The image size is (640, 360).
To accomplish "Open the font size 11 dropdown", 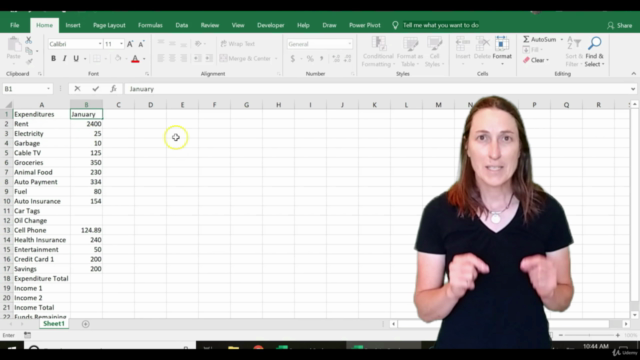I will 121,44.
